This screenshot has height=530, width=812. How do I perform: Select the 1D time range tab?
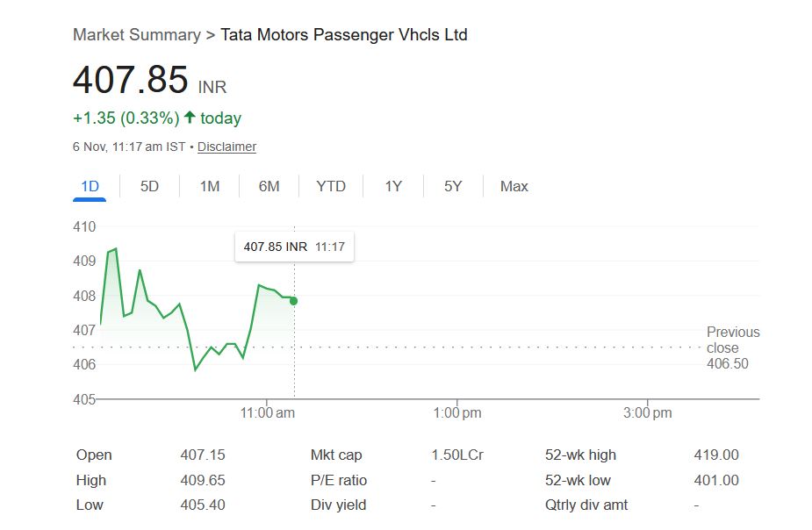(89, 186)
